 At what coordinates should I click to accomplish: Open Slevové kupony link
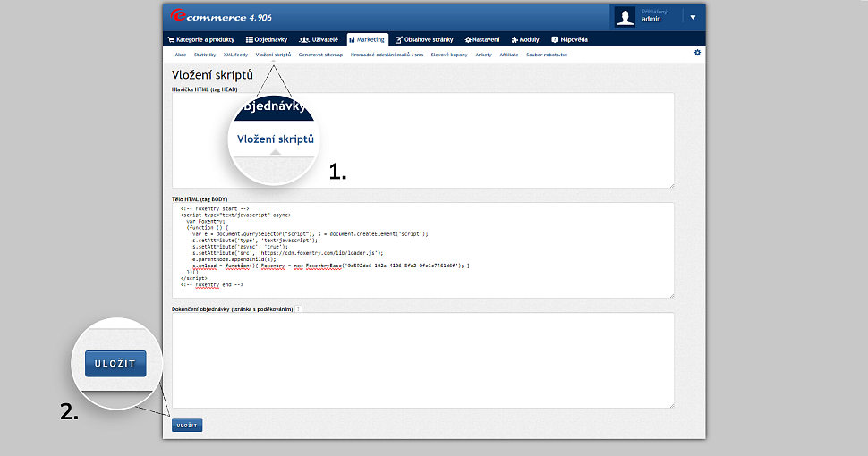[449, 55]
